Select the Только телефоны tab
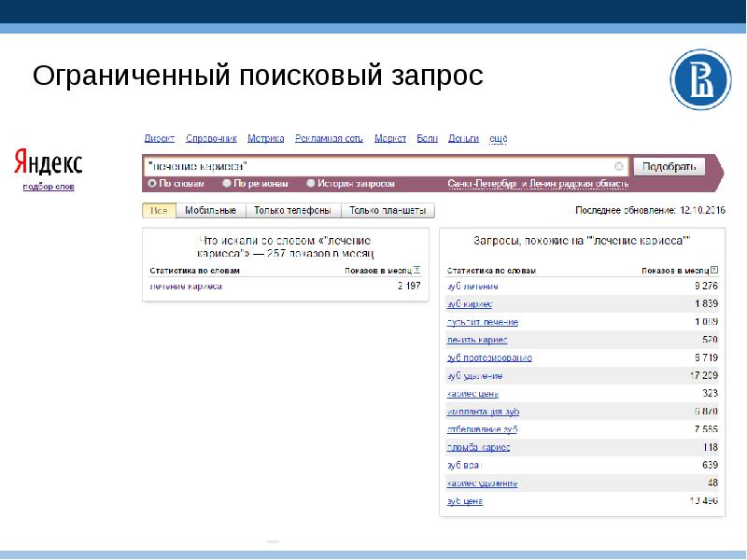747x560 pixels. tap(294, 212)
